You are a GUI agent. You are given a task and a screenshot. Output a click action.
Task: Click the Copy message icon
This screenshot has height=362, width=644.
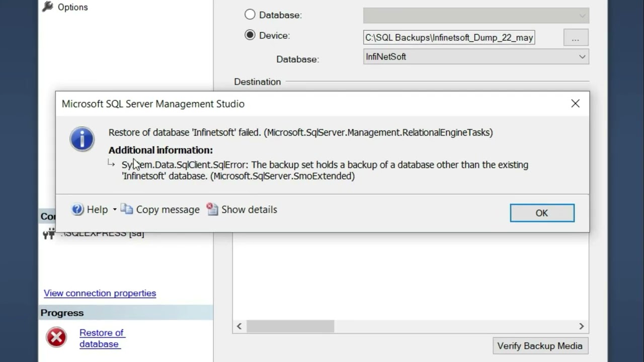point(126,210)
